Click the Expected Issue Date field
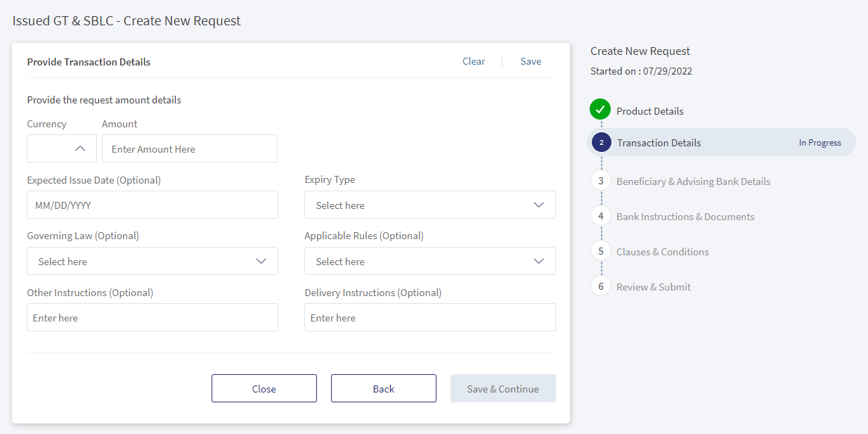 [x=153, y=205]
